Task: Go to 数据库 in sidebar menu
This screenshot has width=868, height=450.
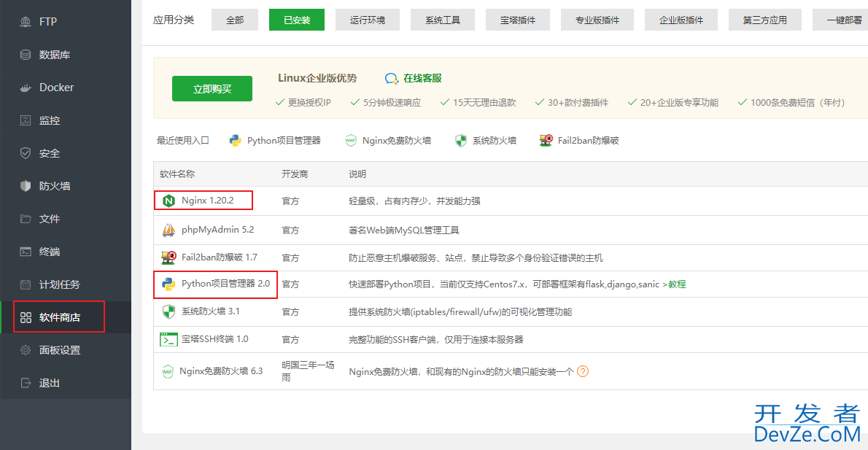Action: coord(54,55)
